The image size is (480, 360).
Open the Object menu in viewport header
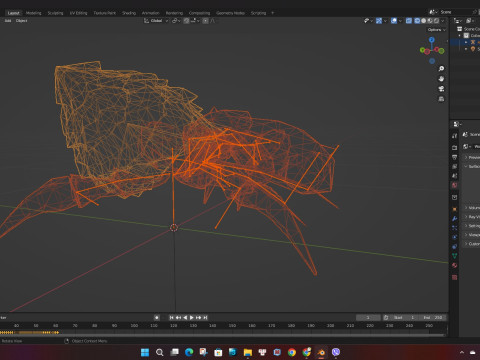point(22,21)
